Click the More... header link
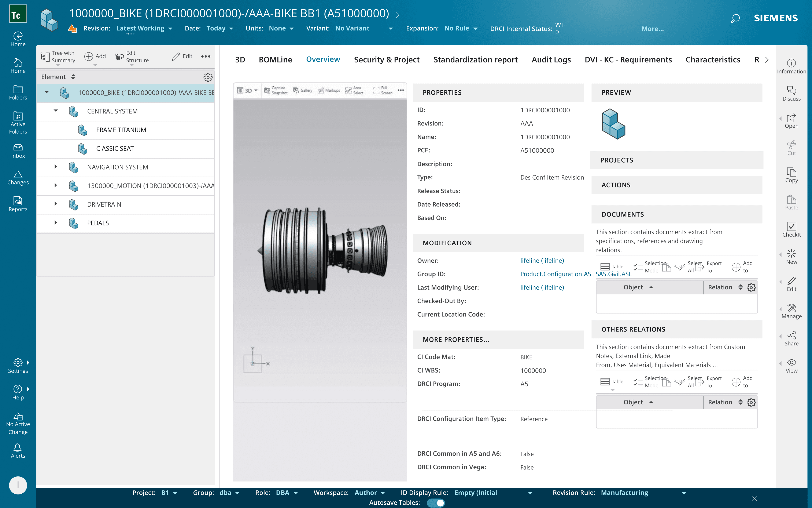 coord(652,29)
